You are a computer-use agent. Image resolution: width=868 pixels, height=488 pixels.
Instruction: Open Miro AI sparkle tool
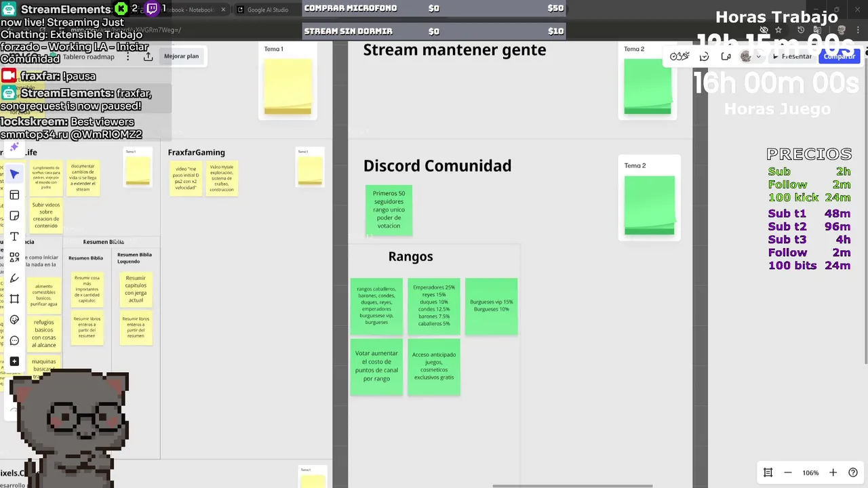point(14,146)
